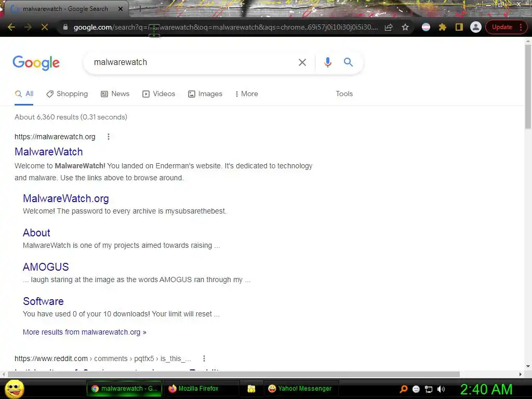The width and height of the screenshot is (532, 399).
Task: Clear the search box with the X
Action: 302,62
